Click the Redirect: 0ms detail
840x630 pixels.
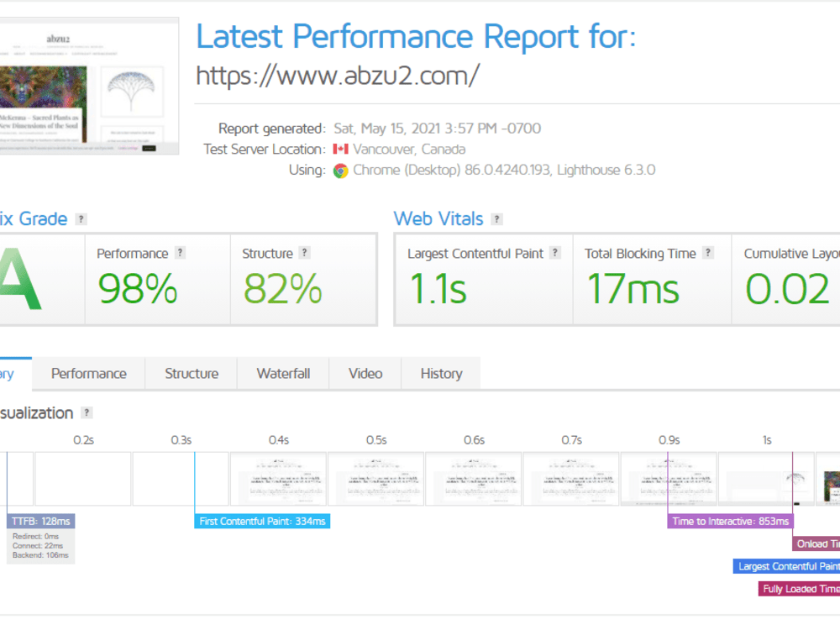[36, 536]
